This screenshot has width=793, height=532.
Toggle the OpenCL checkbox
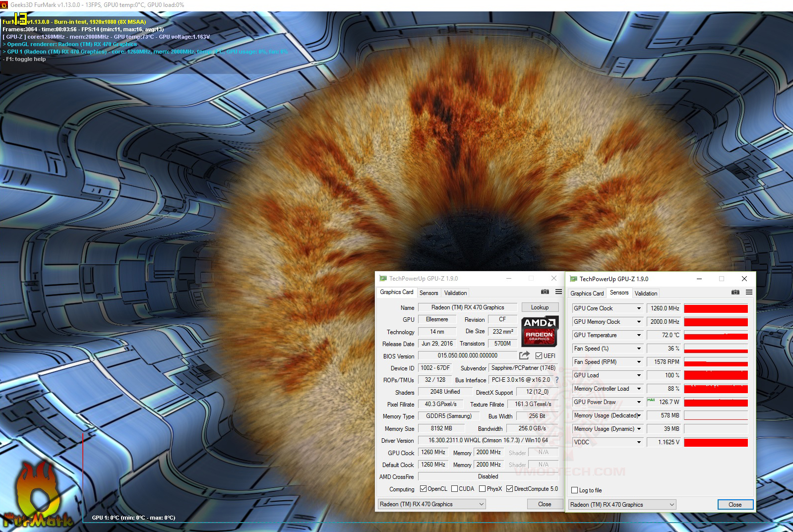coord(423,489)
